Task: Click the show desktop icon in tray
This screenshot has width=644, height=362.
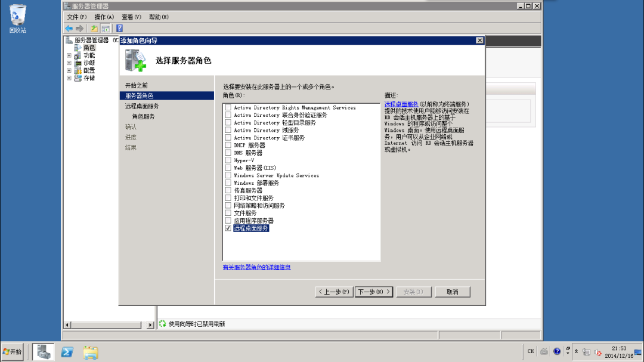Action: [638, 352]
